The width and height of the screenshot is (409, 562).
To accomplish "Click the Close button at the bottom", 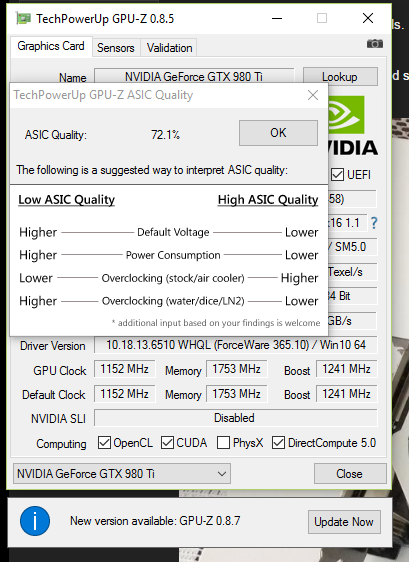I will pyautogui.click(x=350, y=473).
